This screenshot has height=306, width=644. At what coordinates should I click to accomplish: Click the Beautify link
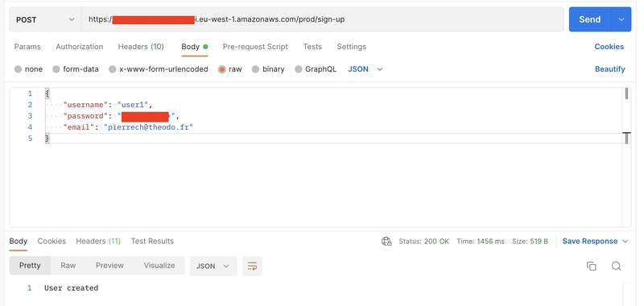coord(610,69)
